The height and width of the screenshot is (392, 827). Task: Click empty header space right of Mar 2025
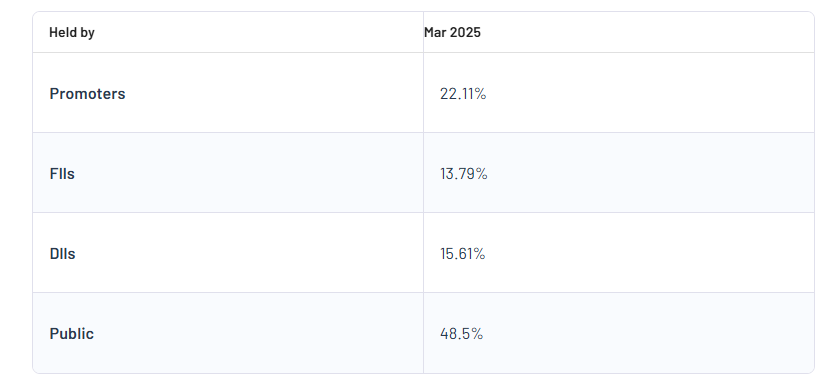tap(648, 33)
